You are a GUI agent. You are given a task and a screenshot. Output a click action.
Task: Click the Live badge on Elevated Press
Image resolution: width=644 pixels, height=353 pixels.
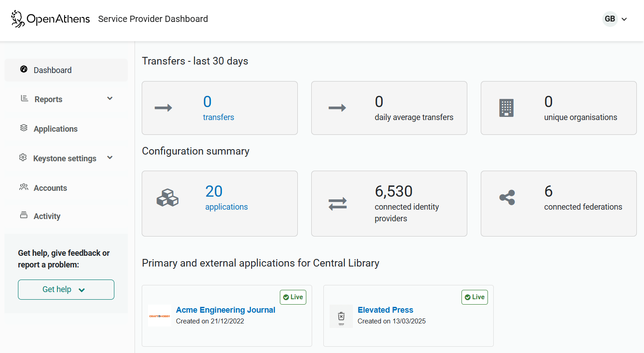pos(474,297)
